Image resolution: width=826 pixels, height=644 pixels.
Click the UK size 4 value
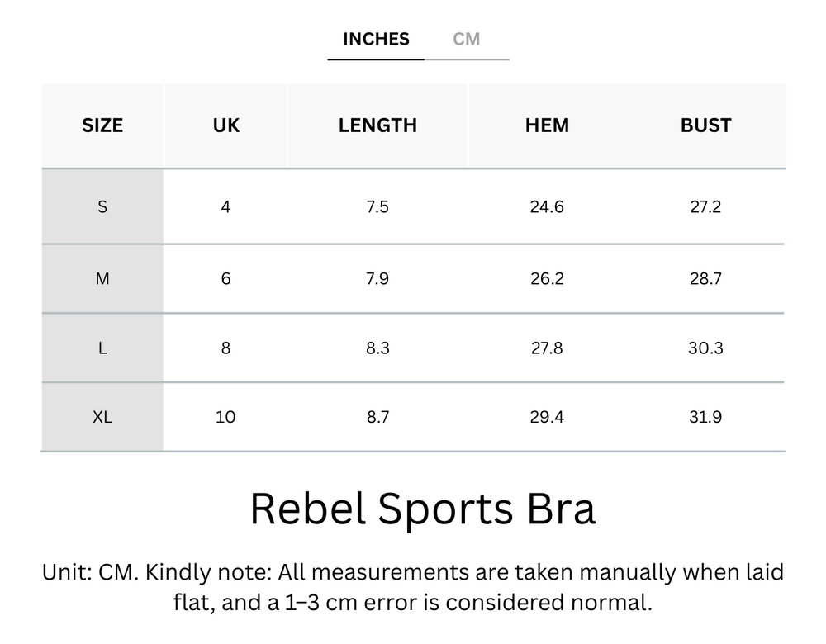click(225, 207)
